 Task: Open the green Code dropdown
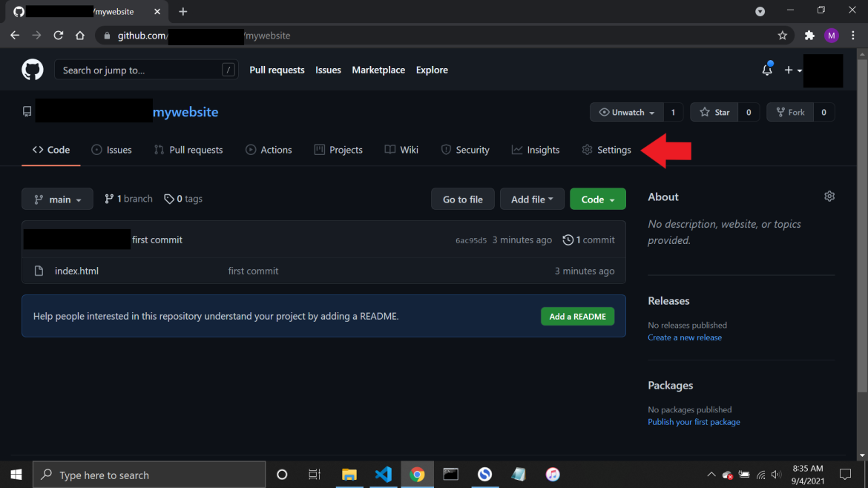pos(597,199)
